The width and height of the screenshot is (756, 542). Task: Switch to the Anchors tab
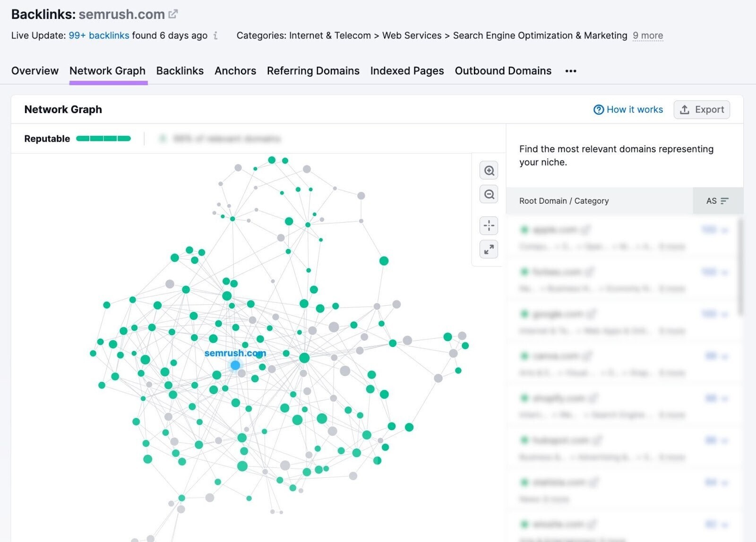point(235,71)
